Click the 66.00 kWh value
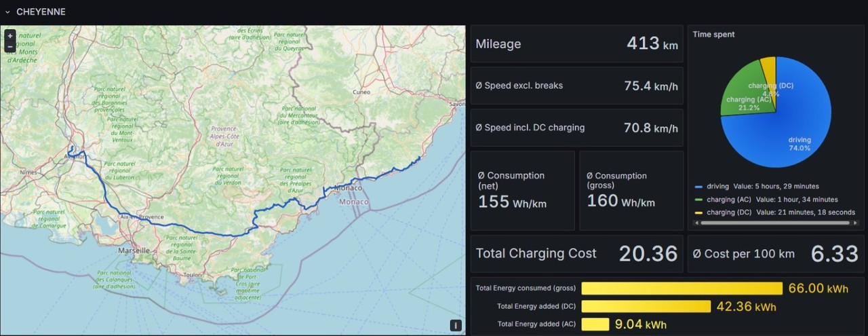This screenshot has width=868, height=336. [818, 288]
